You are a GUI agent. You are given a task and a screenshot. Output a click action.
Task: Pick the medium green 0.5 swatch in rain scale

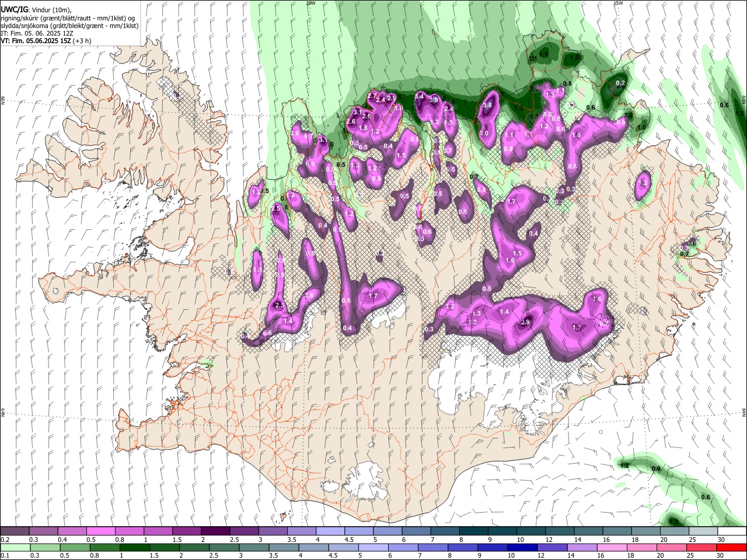click(x=75, y=547)
